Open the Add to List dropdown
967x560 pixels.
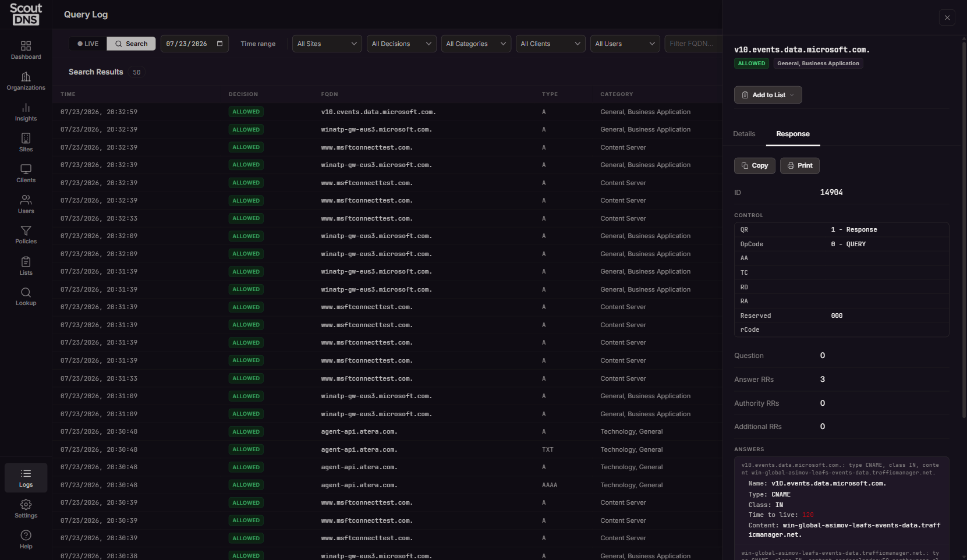pos(768,95)
